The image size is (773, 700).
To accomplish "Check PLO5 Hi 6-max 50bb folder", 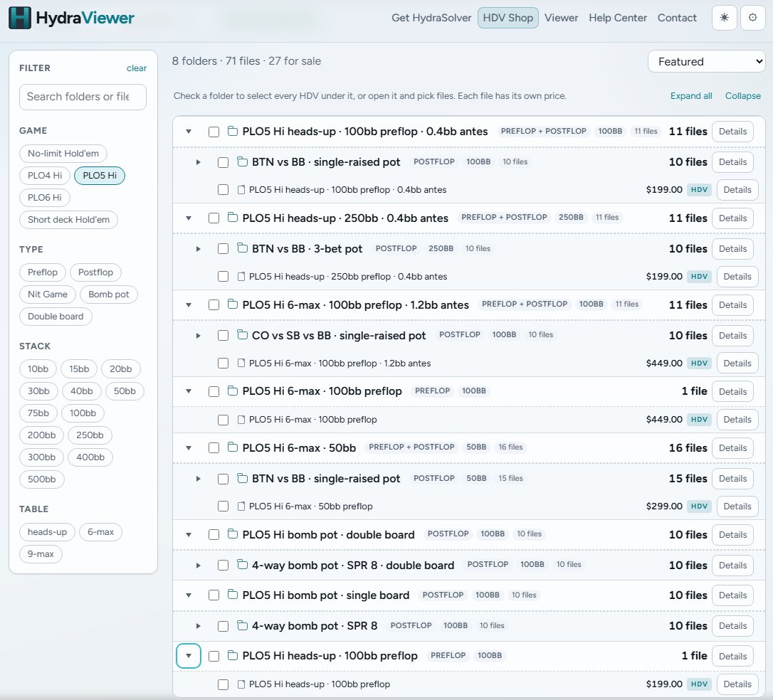I will [x=214, y=447].
